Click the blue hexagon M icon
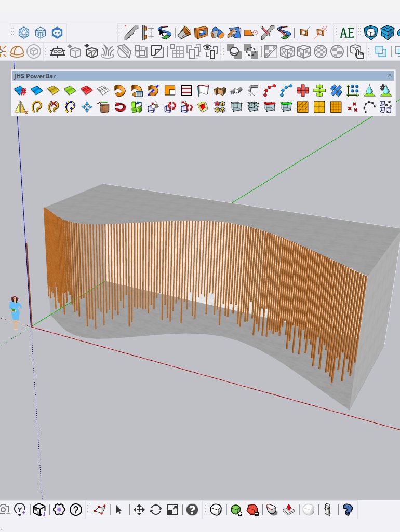Screen dimensions: 400x532 (41, 33)
